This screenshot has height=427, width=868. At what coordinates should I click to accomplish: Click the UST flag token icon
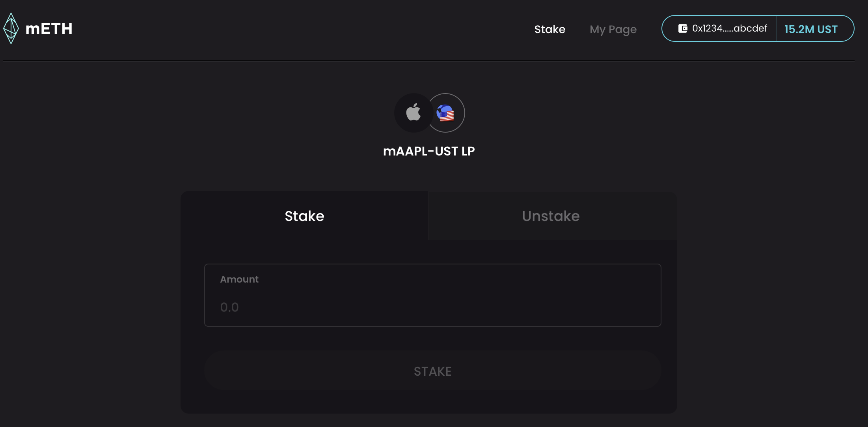point(446,113)
